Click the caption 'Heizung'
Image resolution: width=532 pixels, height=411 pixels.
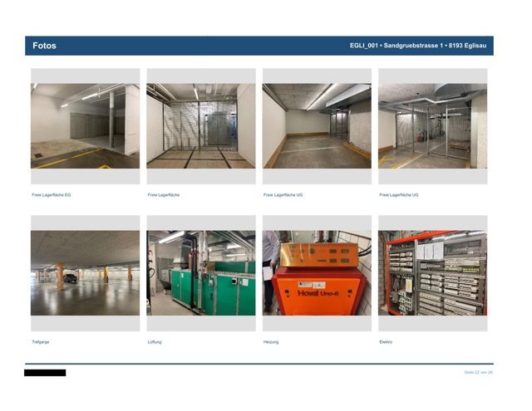pos(271,342)
